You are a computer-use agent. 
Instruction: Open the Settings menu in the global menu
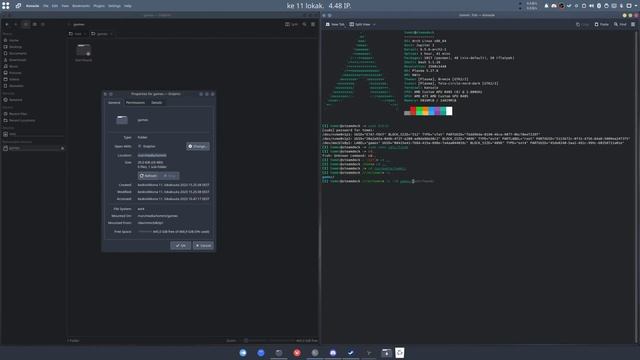[x=114, y=6]
